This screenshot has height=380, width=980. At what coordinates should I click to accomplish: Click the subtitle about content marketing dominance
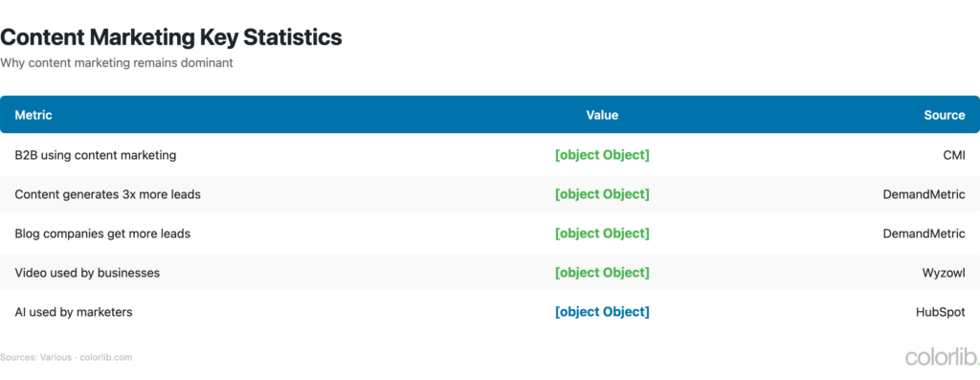click(x=116, y=63)
